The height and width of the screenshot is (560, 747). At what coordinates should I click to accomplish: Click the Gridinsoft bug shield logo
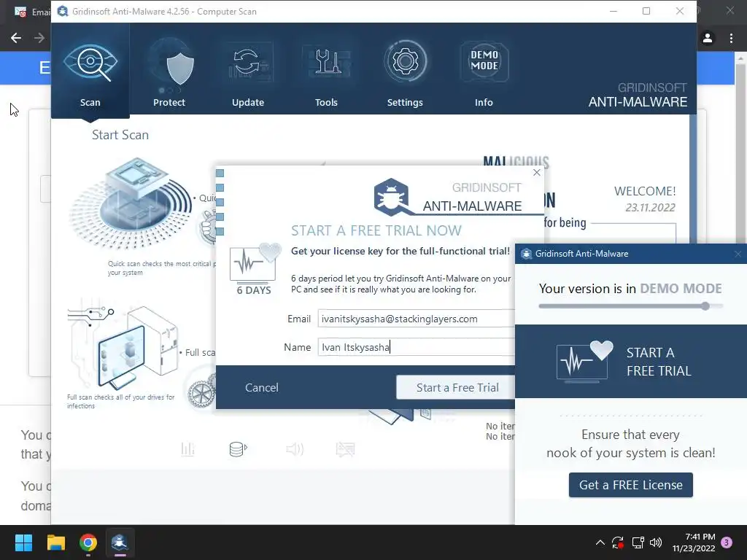[392, 197]
